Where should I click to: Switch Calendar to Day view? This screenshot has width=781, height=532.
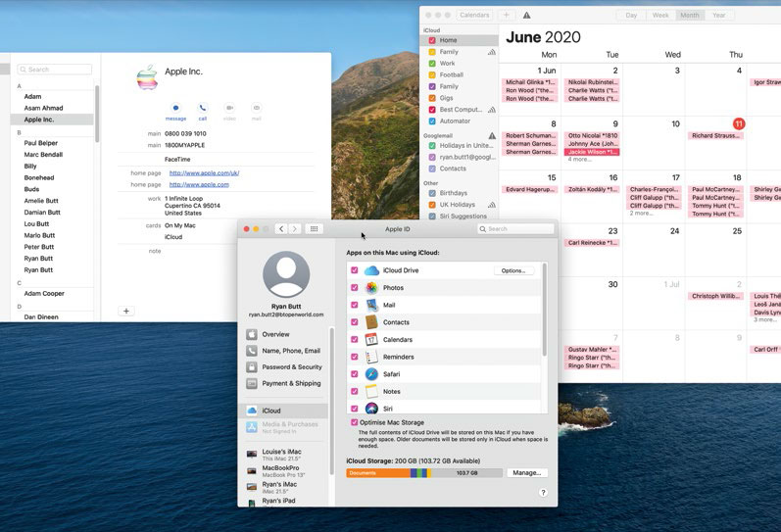631,15
